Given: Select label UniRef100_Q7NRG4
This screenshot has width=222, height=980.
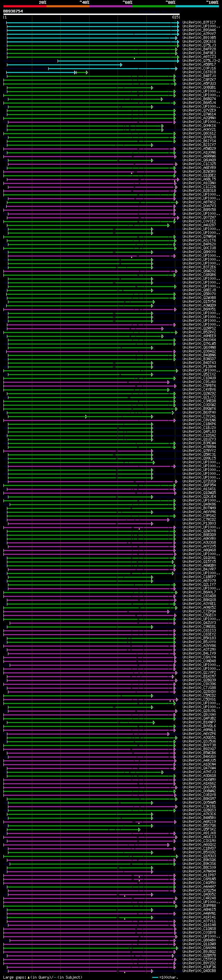Looking at the screenshot, I should [199, 237].
